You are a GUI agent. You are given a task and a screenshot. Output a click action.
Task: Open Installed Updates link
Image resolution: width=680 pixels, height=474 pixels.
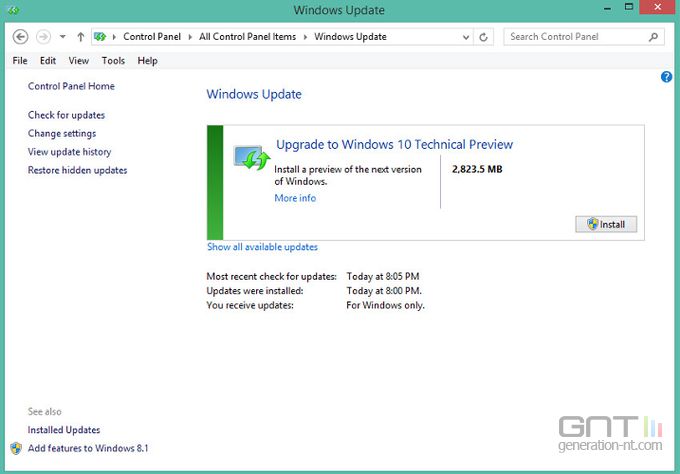click(x=64, y=430)
